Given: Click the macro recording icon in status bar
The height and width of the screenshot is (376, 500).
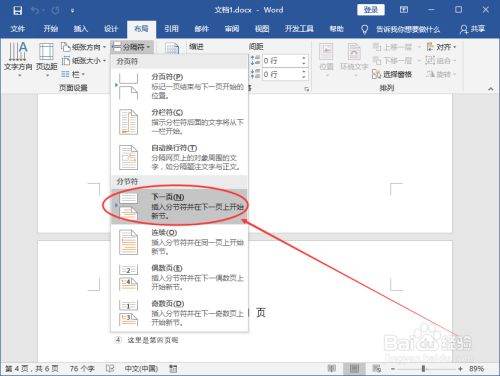Looking at the screenshot, I should [173, 368].
